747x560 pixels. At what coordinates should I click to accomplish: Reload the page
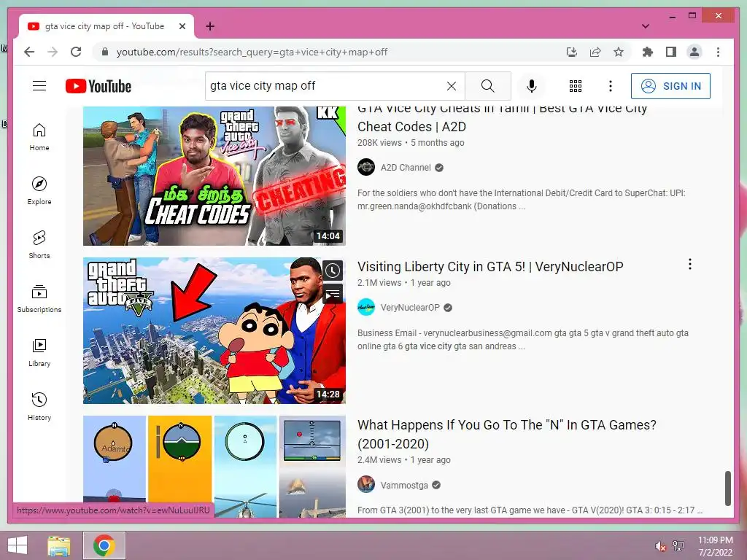[76, 52]
